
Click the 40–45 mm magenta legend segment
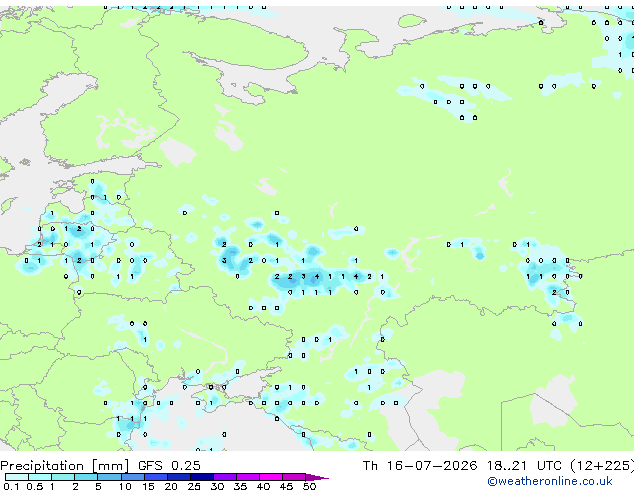271,477
